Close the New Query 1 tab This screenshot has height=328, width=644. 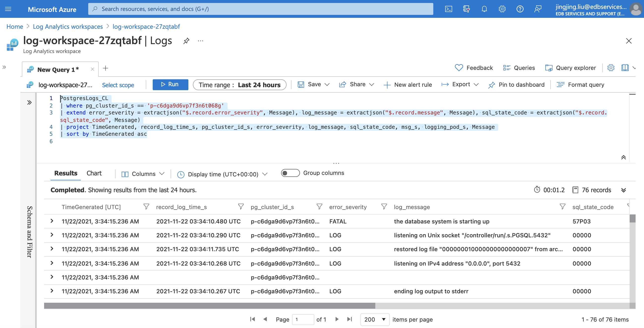(92, 69)
